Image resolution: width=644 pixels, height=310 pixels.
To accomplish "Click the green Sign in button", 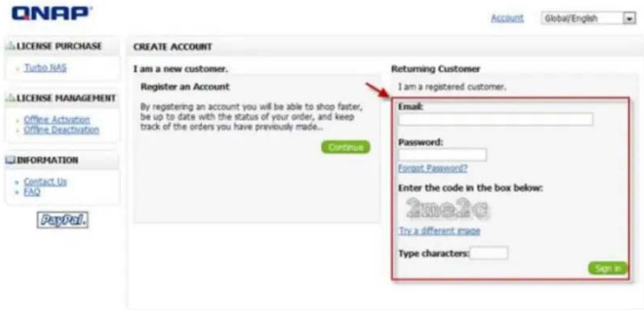I will (x=608, y=269).
